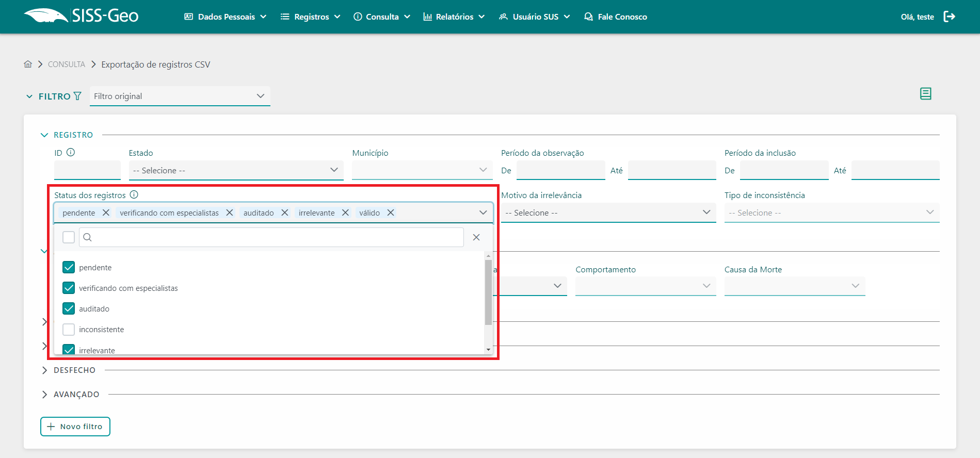Click the 'Novo filtro' button
The image size is (980, 458).
coord(75,427)
